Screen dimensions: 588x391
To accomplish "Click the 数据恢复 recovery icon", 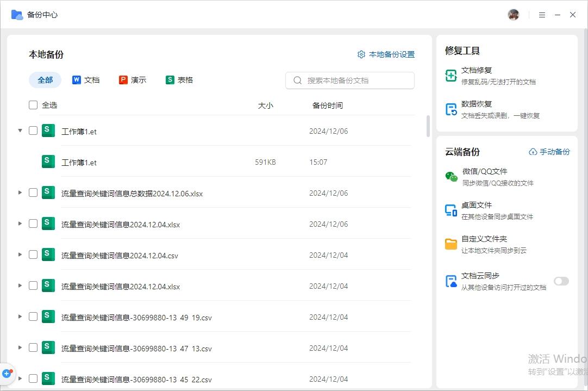I will tap(451, 109).
